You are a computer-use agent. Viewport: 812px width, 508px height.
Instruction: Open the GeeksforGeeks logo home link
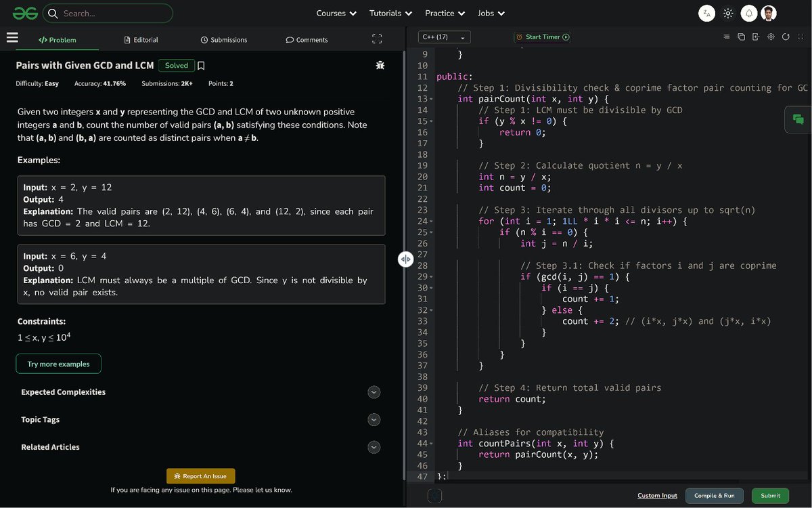coord(24,13)
